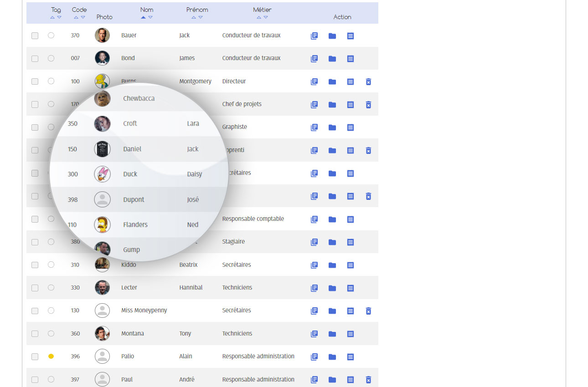588x387 pixels.
Task: Check the checkbox for Bauer's row
Action: [35, 36]
